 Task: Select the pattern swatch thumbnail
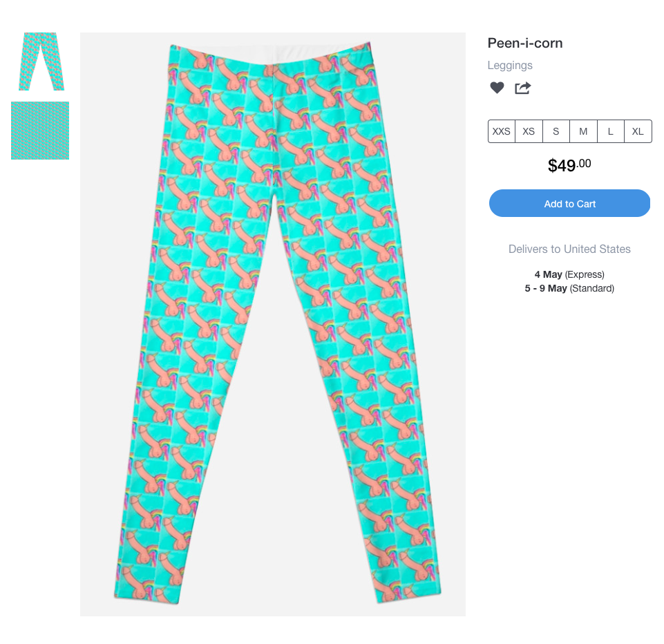click(x=40, y=131)
